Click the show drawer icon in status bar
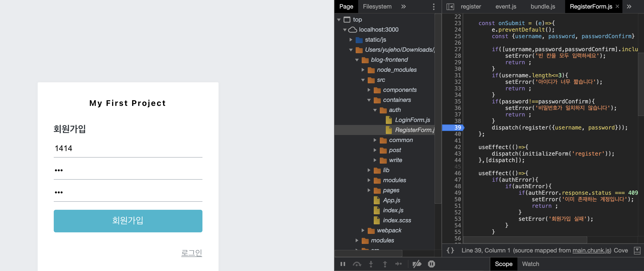Viewport: 644px width, 271px height. [x=637, y=250]
